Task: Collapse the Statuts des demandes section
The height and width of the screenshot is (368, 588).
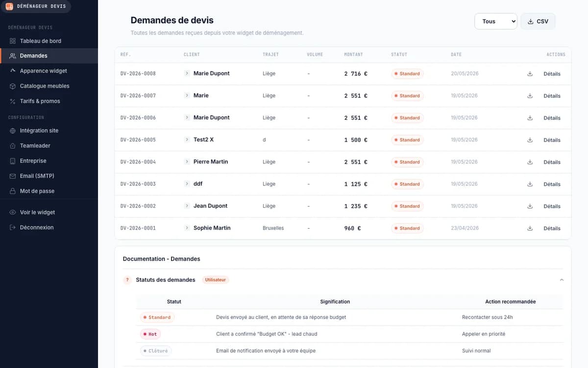Action: (562, 280)
